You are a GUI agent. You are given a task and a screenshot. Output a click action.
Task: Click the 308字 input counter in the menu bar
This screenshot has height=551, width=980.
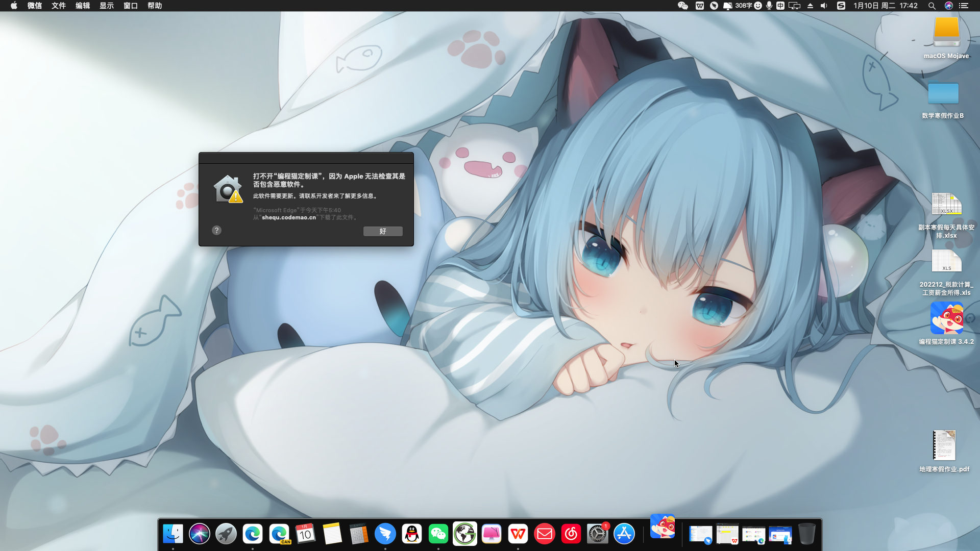click(743, 6)
